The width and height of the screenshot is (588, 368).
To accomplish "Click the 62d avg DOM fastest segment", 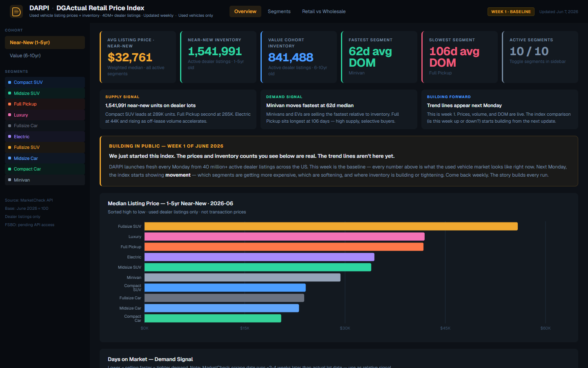I will pyautogui.click(x=370, y=57).
